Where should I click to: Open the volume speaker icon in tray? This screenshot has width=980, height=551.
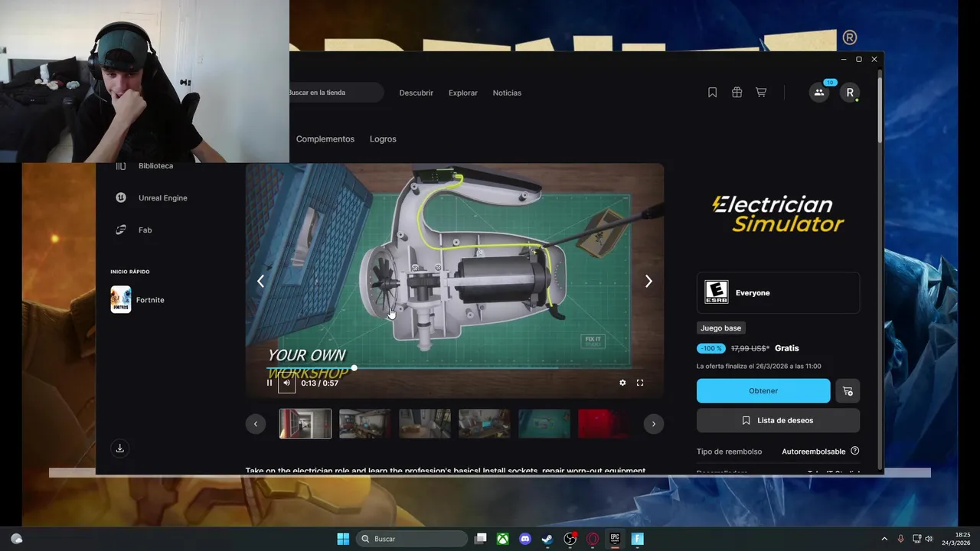[929, 539]
